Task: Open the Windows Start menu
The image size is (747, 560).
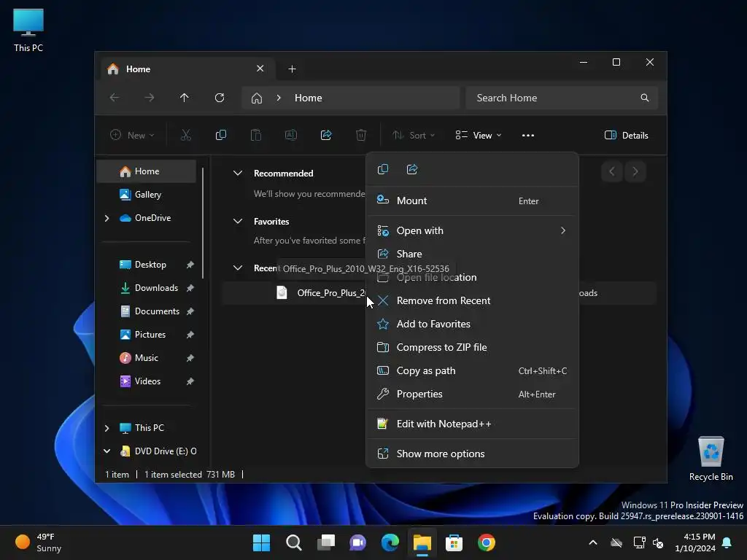Action: pos(261,542)
